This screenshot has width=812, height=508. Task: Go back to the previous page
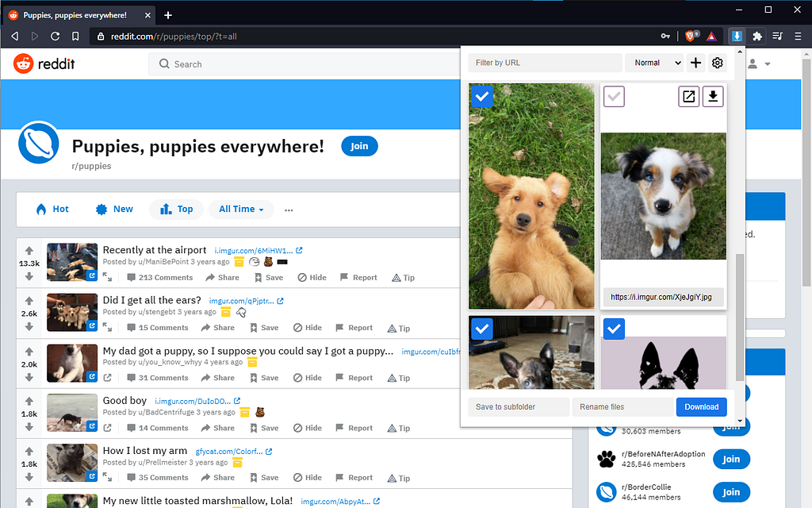pos(14,37)
